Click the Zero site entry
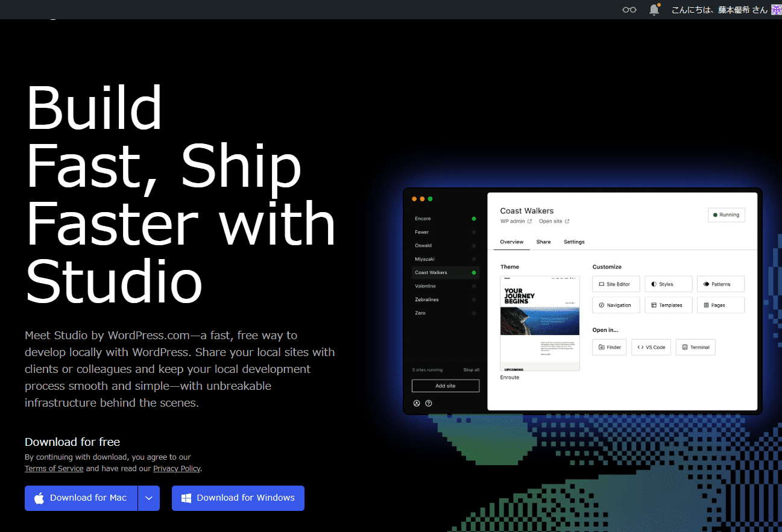The width and height of the screenshot is (782, 532). (x=445, y=313)
